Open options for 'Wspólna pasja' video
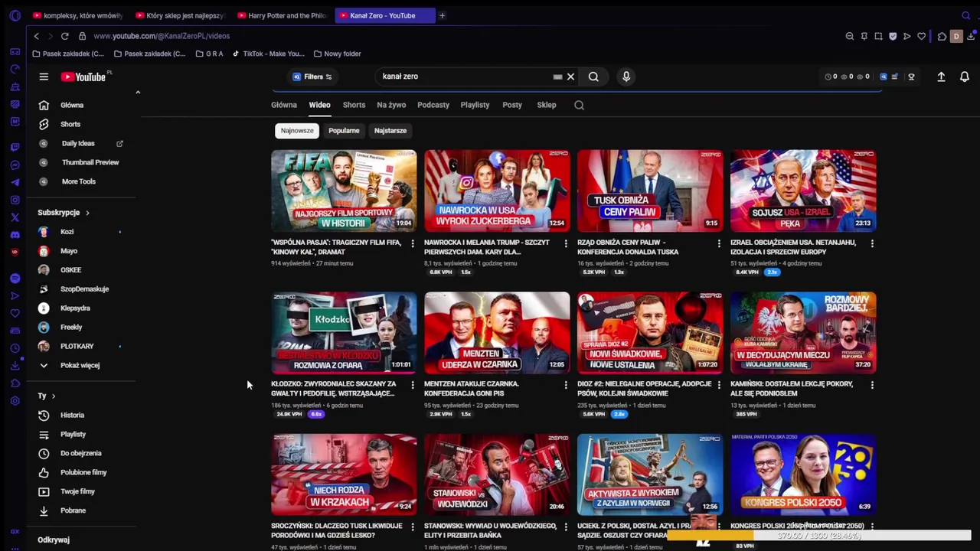Screen dimensions: 980x551 pyautogui.click(x=413, y=243)
